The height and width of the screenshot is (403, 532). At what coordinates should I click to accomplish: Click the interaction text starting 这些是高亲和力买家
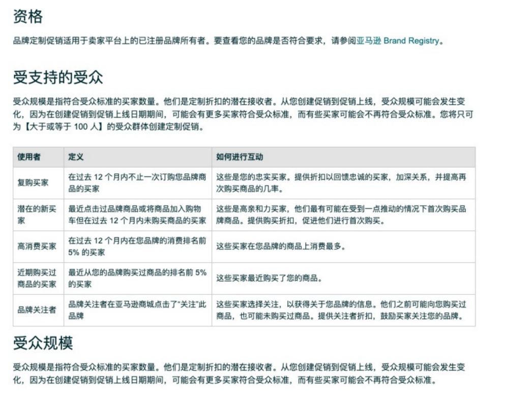tap(341, 215)
